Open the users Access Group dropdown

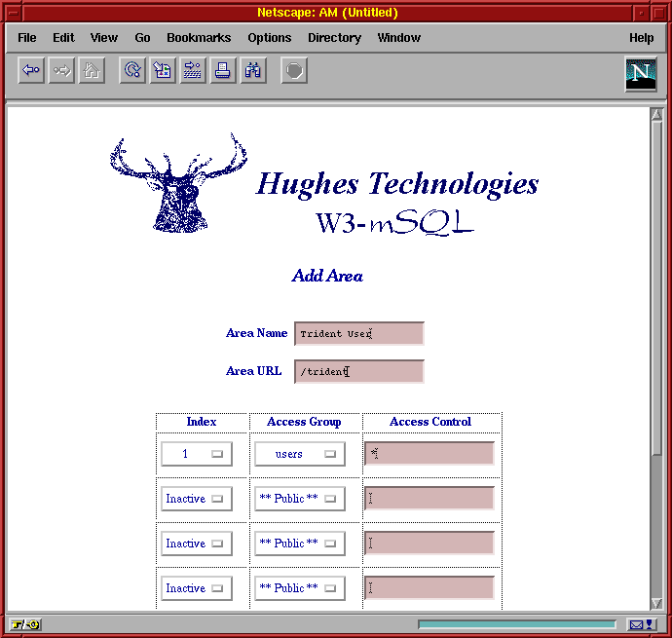(300, 454)
